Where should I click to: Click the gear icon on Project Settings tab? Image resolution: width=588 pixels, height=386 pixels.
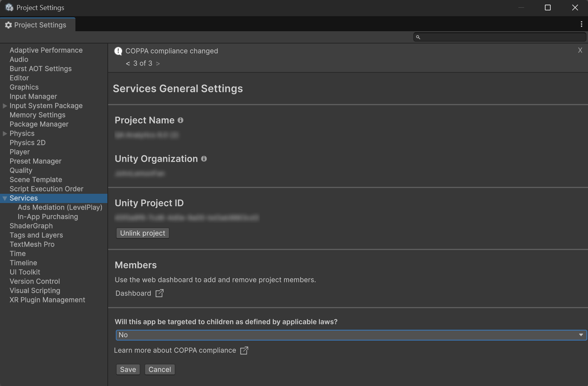tap(8, 25)
